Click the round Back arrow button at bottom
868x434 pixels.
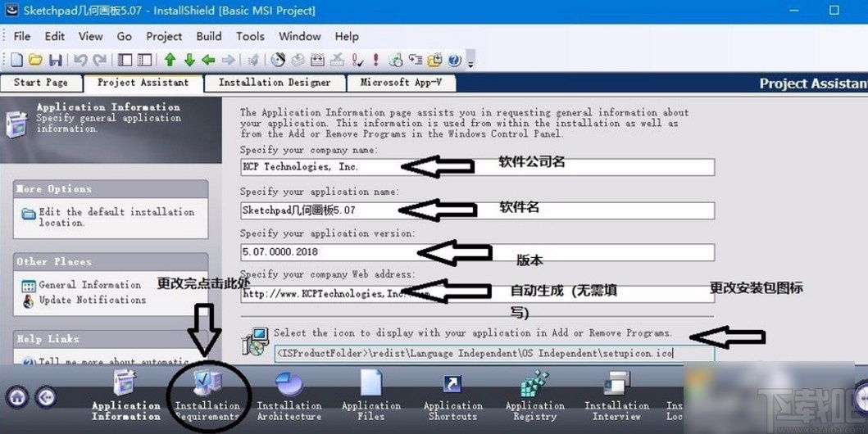46,397
